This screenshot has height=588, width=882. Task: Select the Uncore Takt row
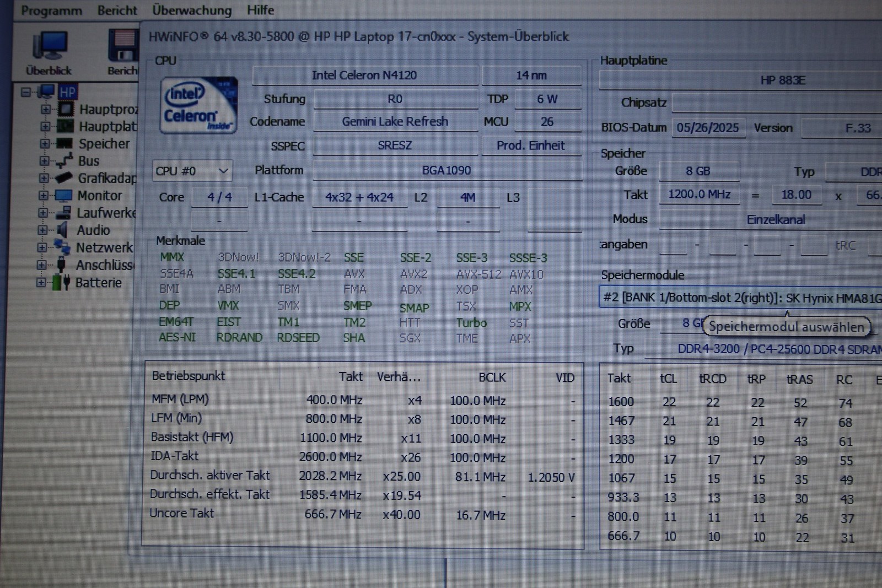[363, 514]
